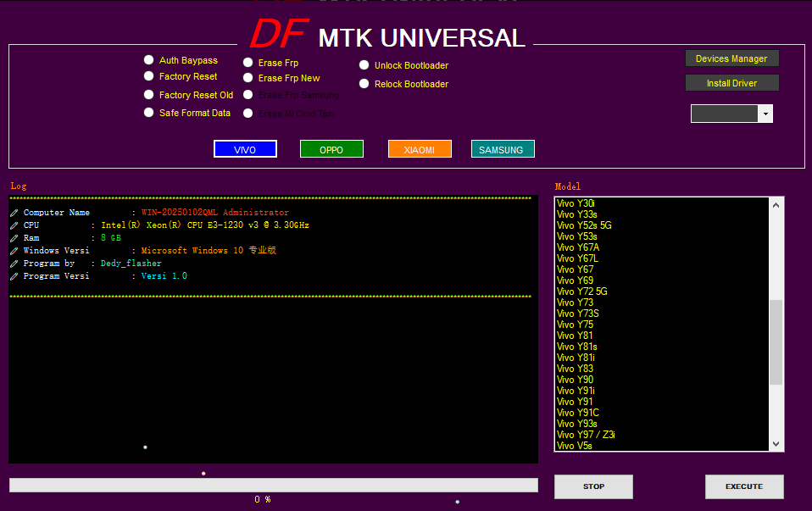Click the Devices Manager button
812x511 pixels.
pyautogui.click(x=731, y=58)
